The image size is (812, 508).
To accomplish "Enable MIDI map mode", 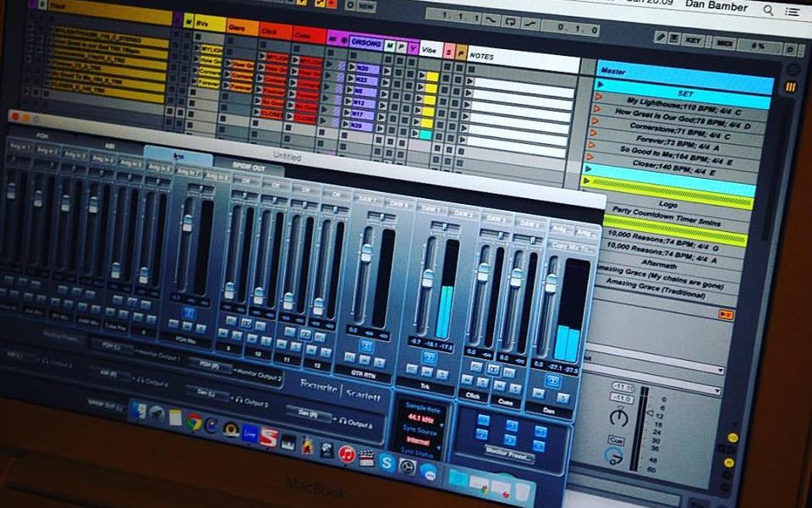I will point(725,43).
